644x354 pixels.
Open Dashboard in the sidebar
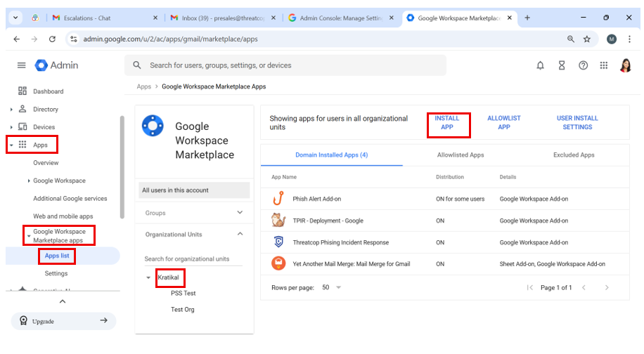[48, 91]
